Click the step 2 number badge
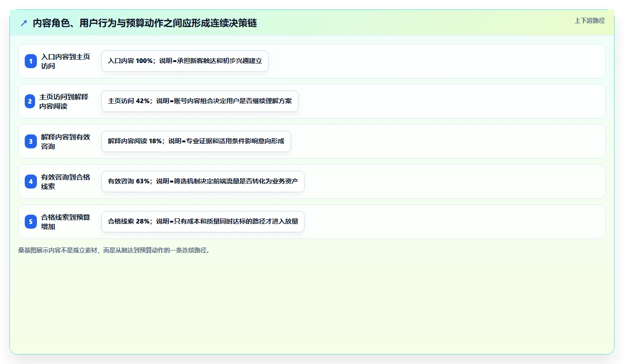624x364 pixels. (30, 101)
